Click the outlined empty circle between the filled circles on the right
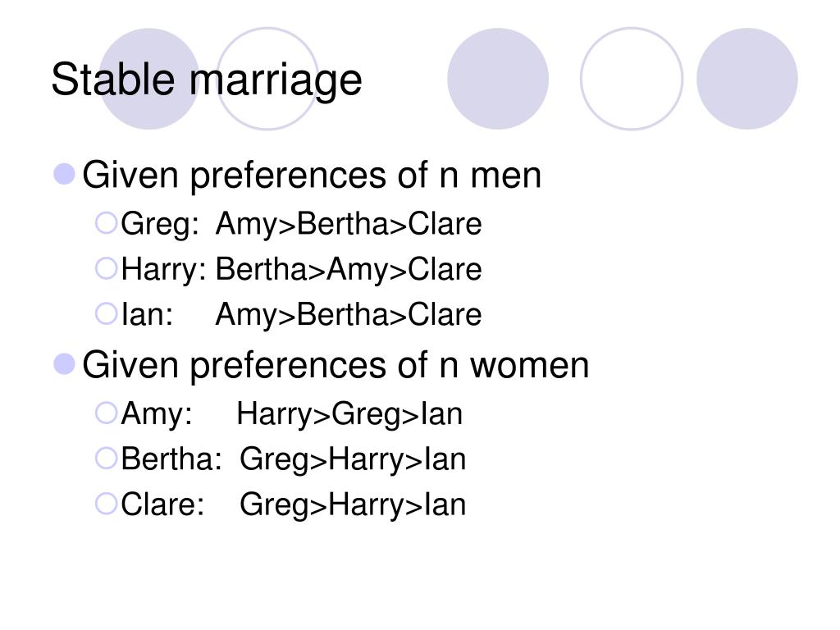The width and height of the screenshot is (840, 630). (x=632, y=79)
